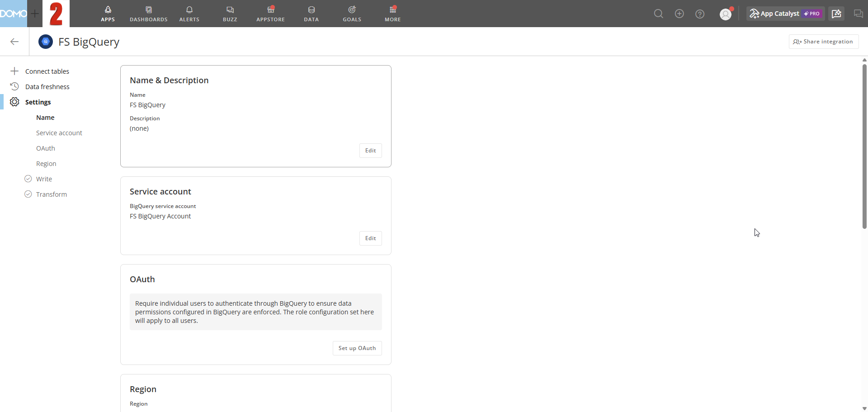Go to the Data section
The width and height of the screenshot is (868, 412).
tap(311, 14)
